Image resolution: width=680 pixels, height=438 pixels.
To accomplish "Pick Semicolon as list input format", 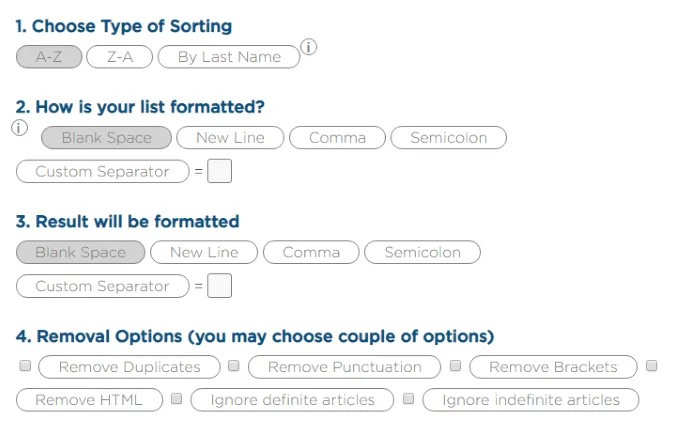I will click(x=448, y=138).
